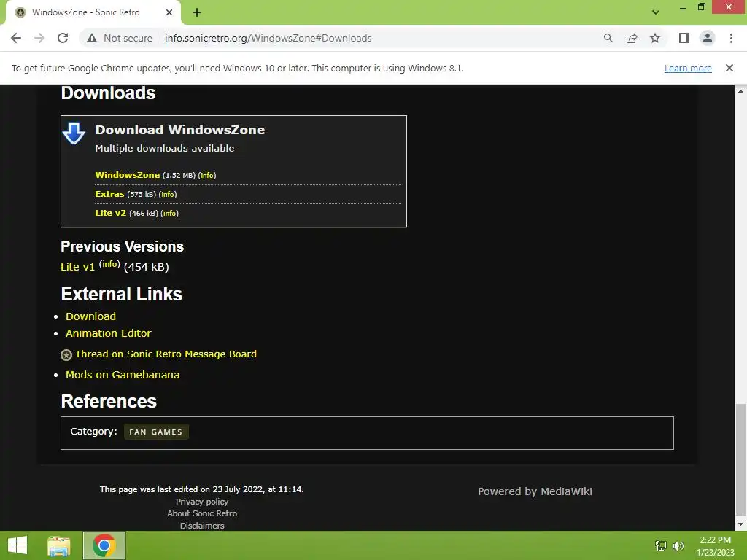Viewport: 747px width, 560px height.
Task: Open the Windows Start menu
Action: point(18,545)
